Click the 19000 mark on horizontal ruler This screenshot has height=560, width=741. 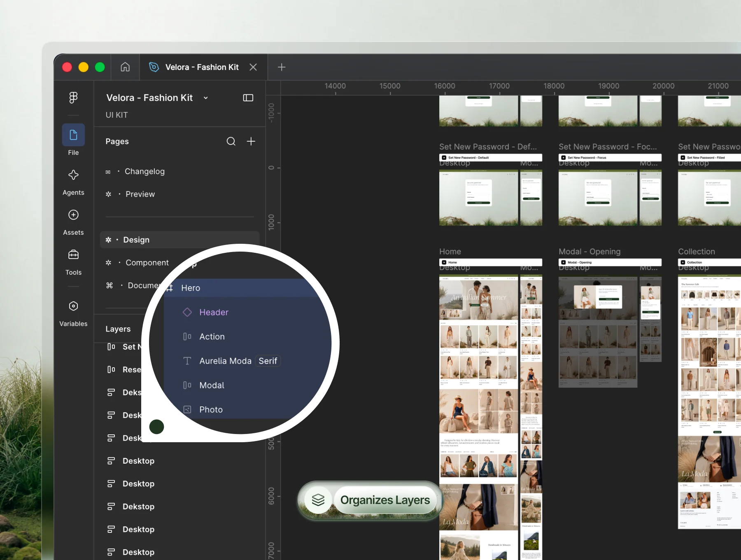coord(608,86)
